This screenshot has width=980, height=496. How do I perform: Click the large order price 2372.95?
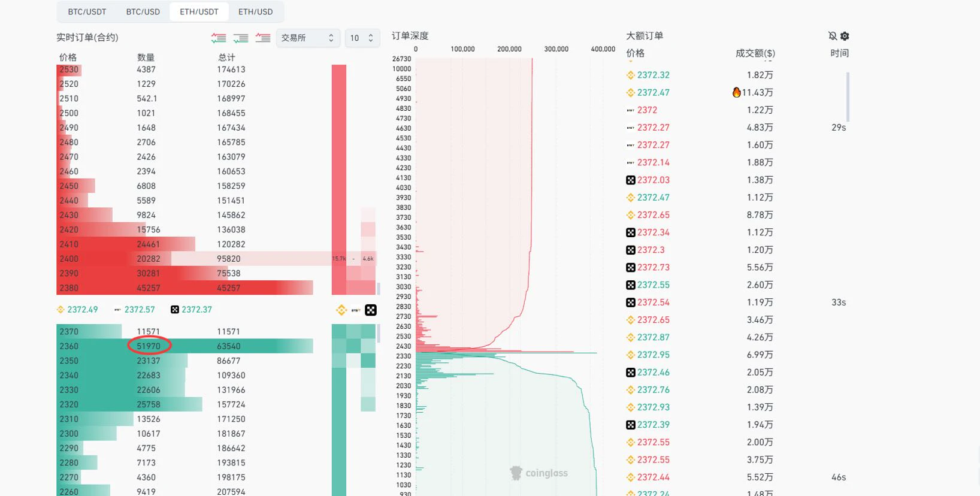coord(654,355)
